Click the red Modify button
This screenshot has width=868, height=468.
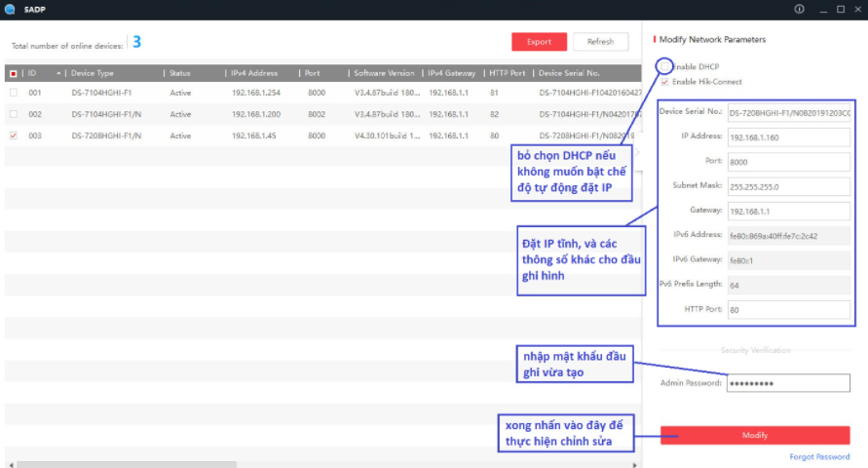click(x=755, y=435)
